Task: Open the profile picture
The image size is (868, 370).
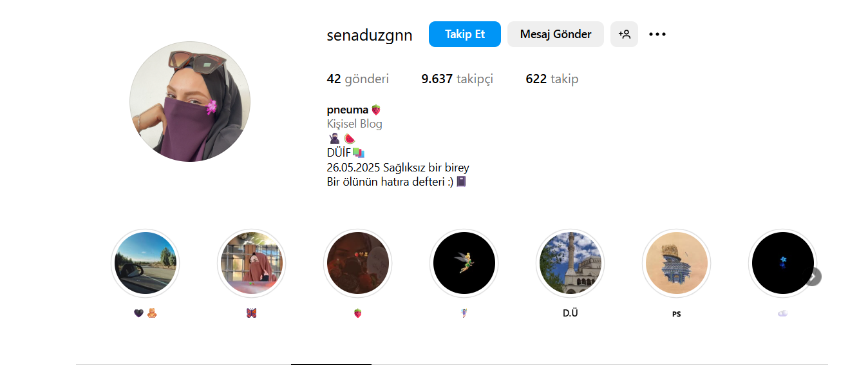Action: pyautogui.click(x=190, y=101)
